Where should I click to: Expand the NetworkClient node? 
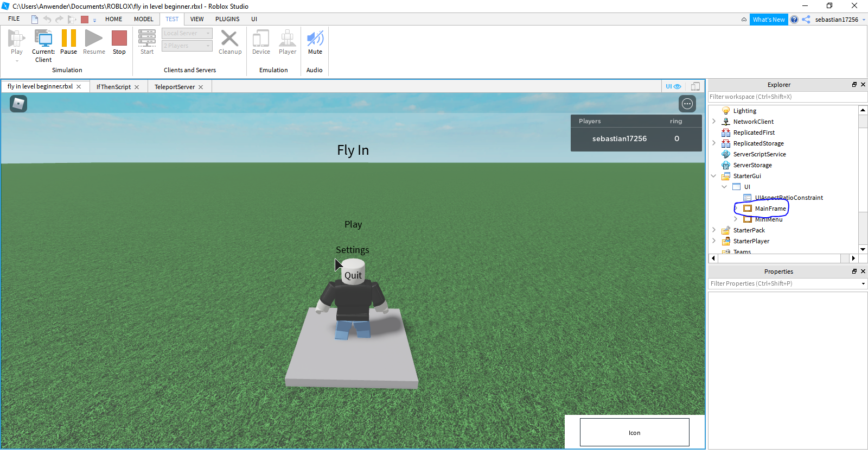(x=714, y=122)
